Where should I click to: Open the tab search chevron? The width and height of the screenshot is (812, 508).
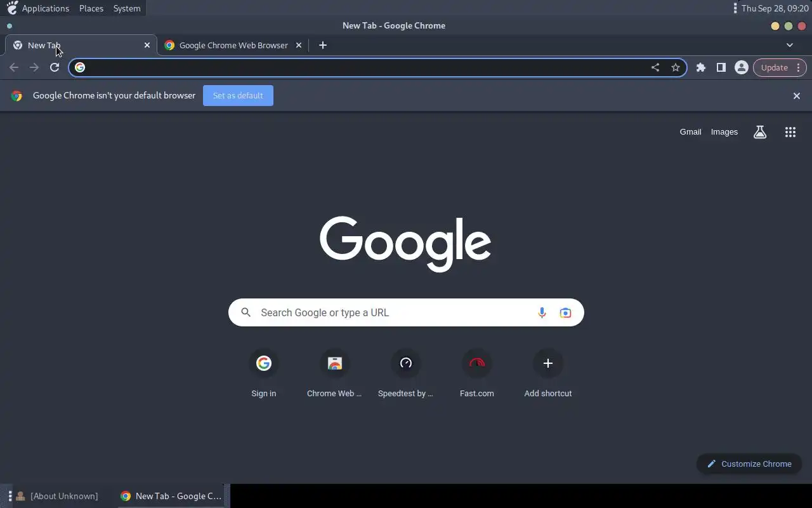point(790,45)
